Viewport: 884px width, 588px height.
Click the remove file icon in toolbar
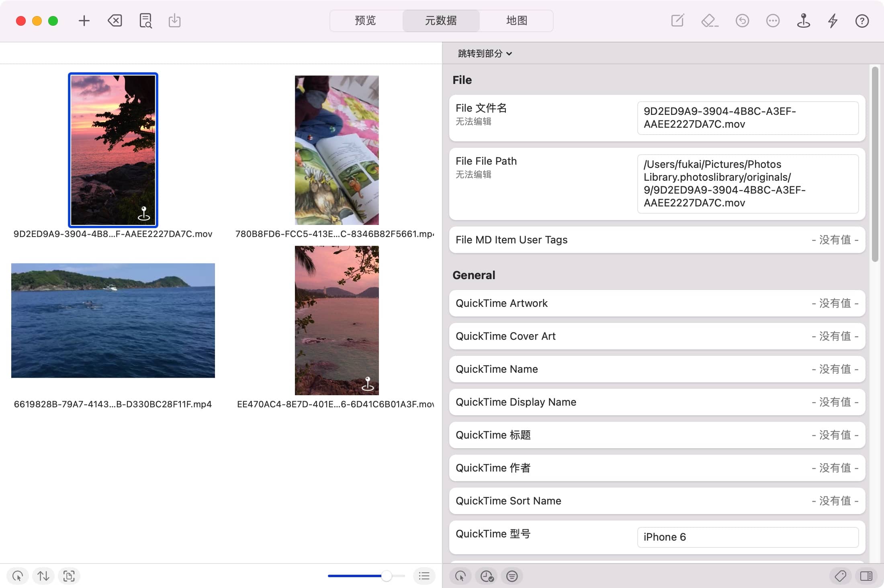[x=115, y=20]
